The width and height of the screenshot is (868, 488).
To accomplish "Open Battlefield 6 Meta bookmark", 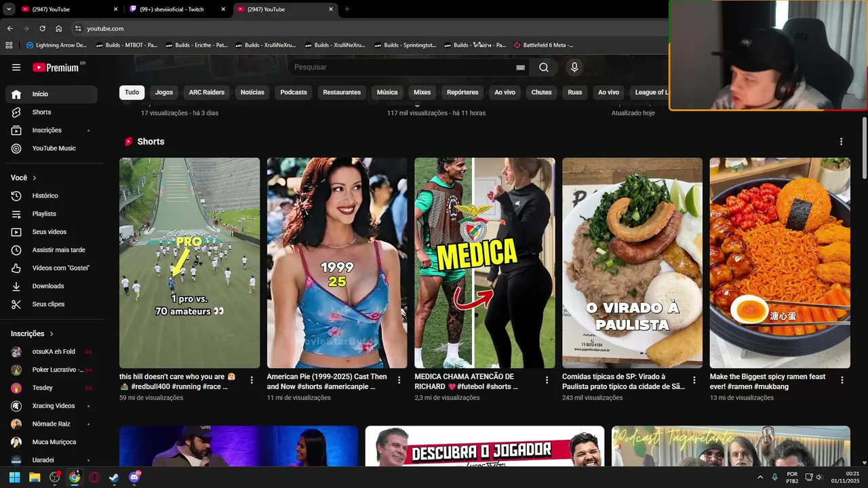I will [544, 45].
